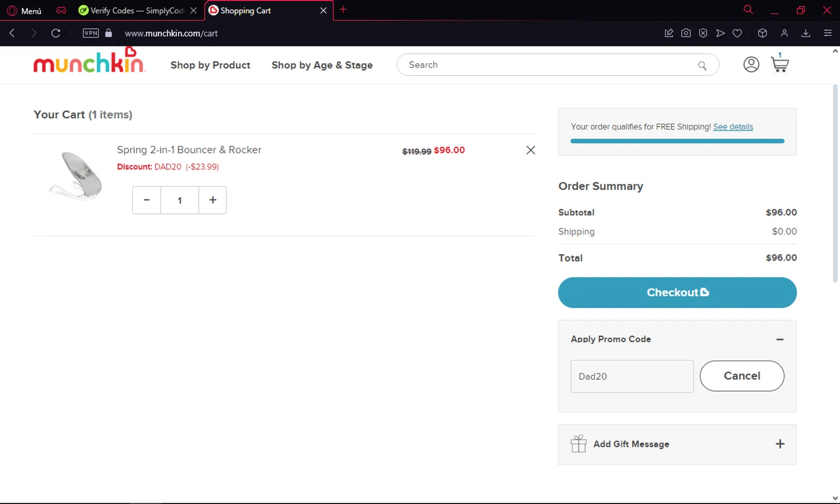Reload the page

coord(55,33)
